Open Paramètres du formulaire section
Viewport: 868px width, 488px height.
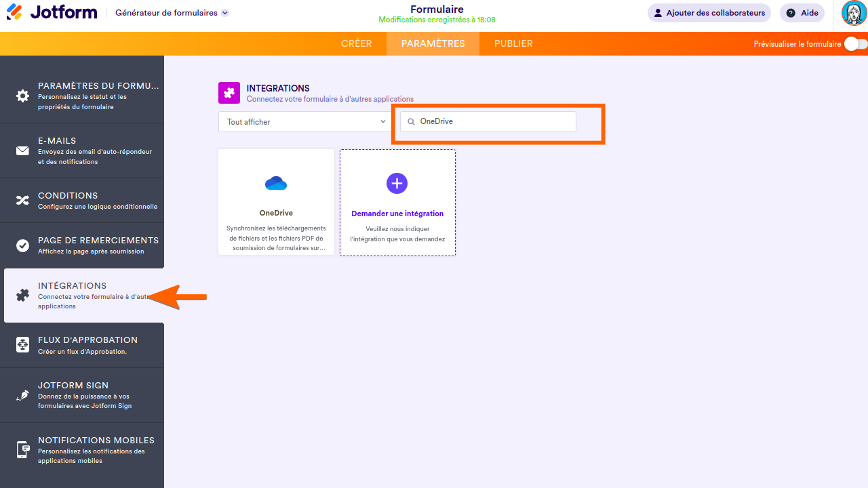point(82,96)
